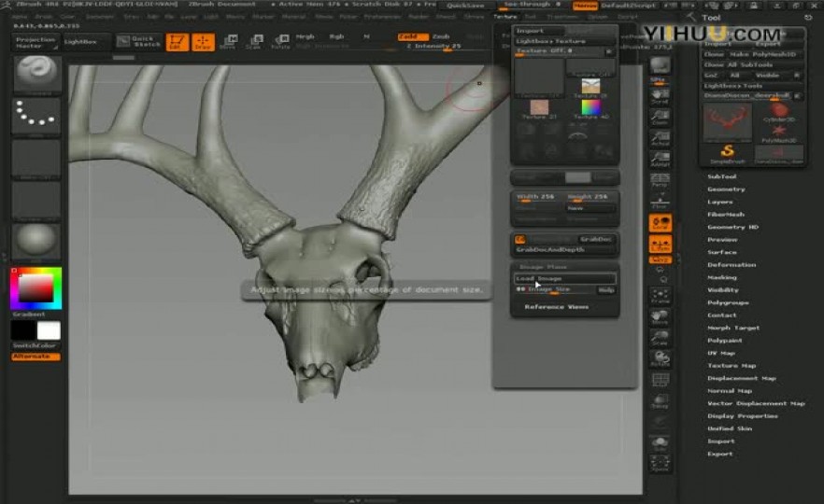Image resolution: width=824 pixels, height=504 pixels.
Task: Toggle the Floor grid
Action: click(x=660, y=201)
